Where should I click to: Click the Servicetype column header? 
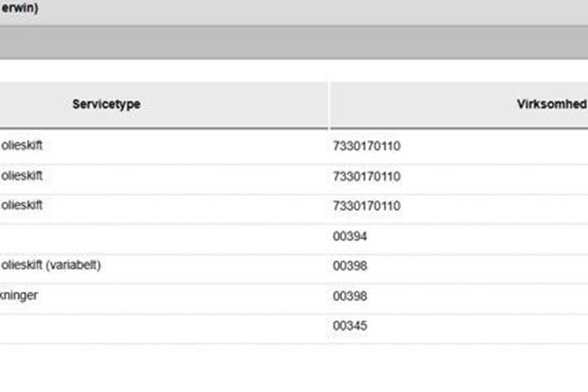[x=106, y=104]
